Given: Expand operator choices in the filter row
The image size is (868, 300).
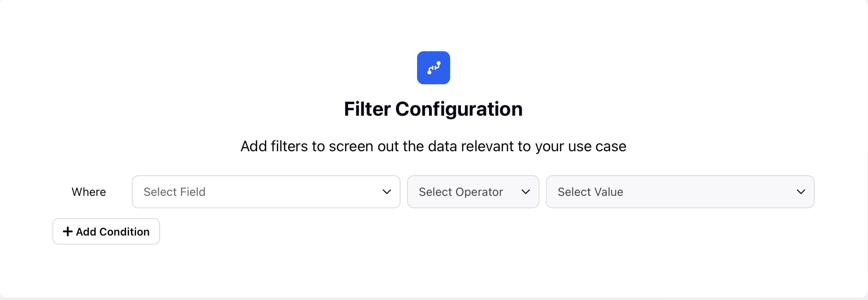Looking at the screenshot, I should [473, 192].
